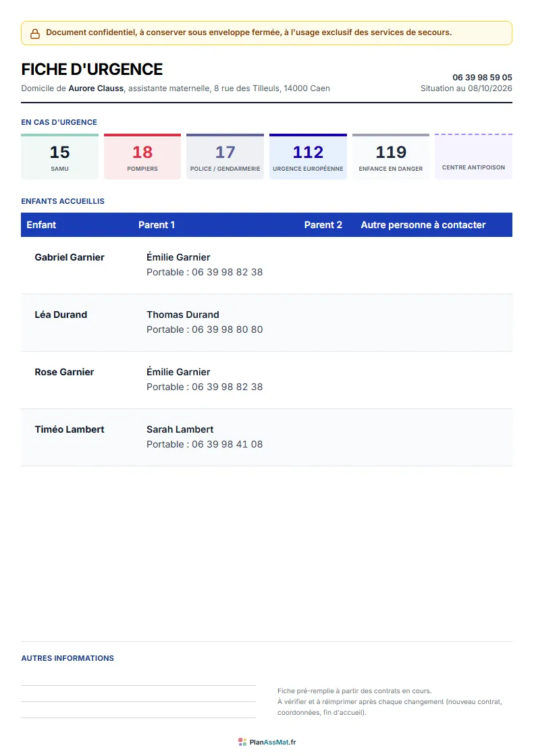Select the 119 Enfance en danger card
534x756 pixels.
[391, 157]
